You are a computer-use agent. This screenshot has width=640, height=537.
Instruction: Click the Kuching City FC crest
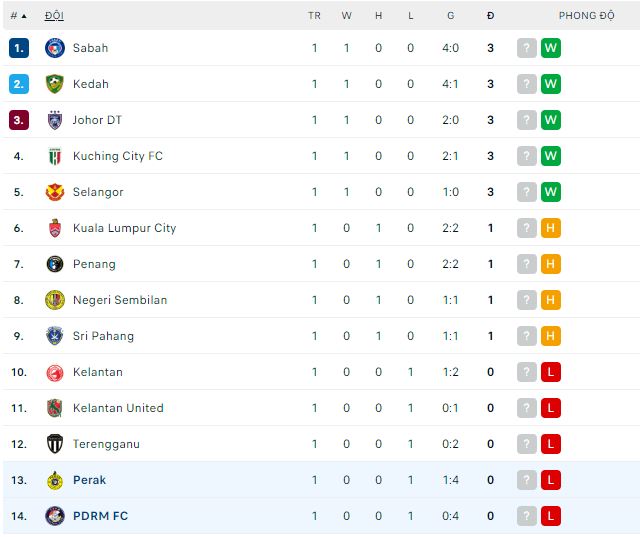pyautogui.click(x=55, y=156)
